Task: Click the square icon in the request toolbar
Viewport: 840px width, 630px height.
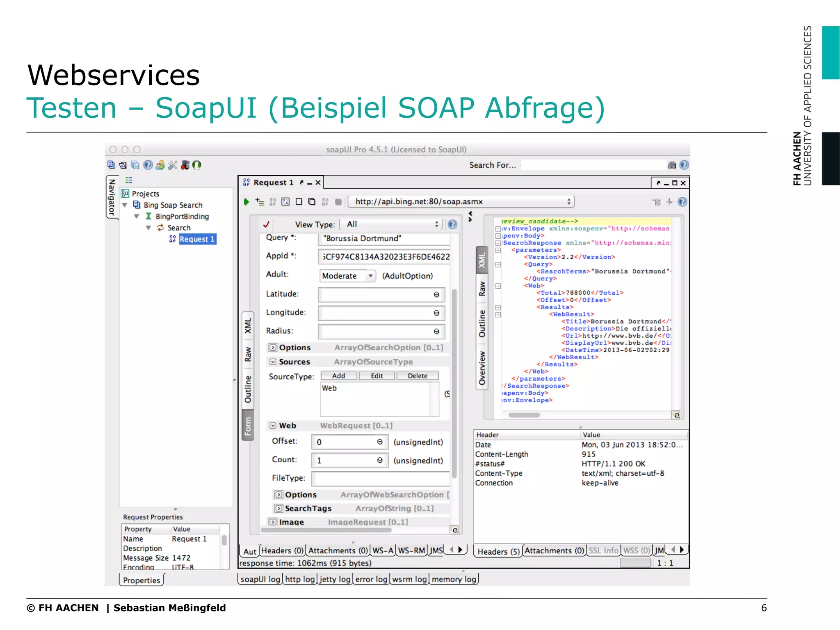Action: point(299,201)
